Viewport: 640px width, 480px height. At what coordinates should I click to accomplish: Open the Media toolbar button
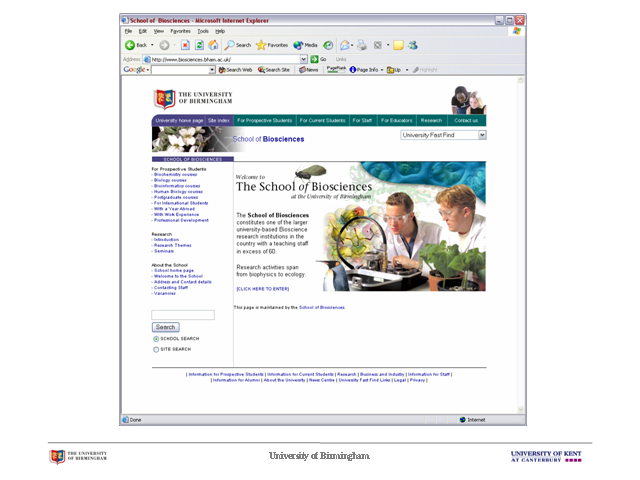(305, 45)
